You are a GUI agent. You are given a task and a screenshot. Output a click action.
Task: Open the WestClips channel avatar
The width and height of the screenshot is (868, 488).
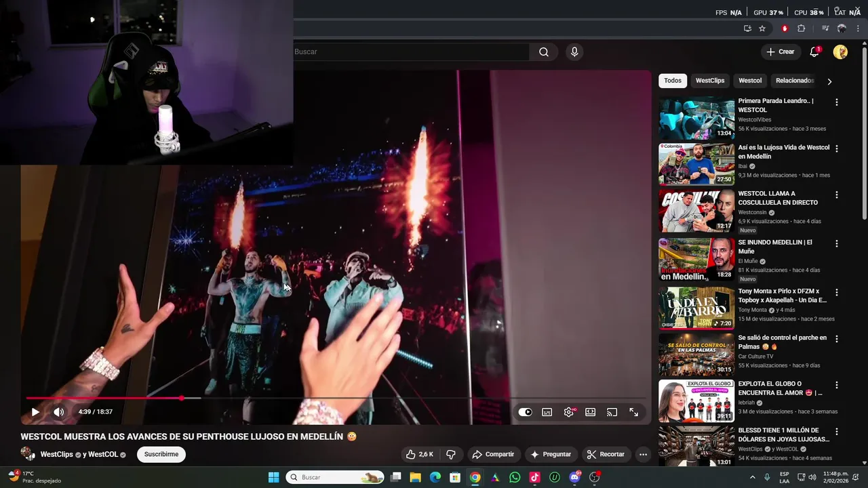28,454
